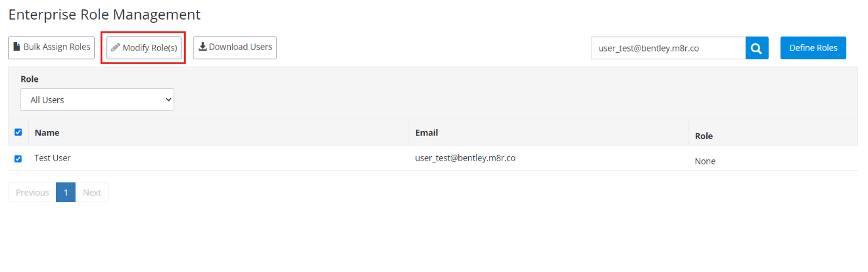Open the Role filter dropdown
Viewport: 868px width, 272px height.
(97, 99)
